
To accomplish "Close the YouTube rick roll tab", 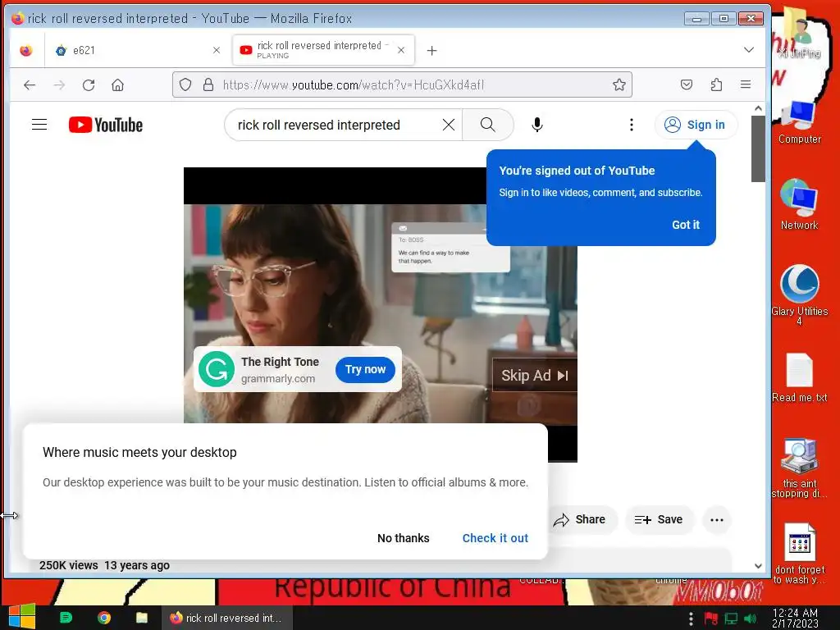I will pos(401,50).
